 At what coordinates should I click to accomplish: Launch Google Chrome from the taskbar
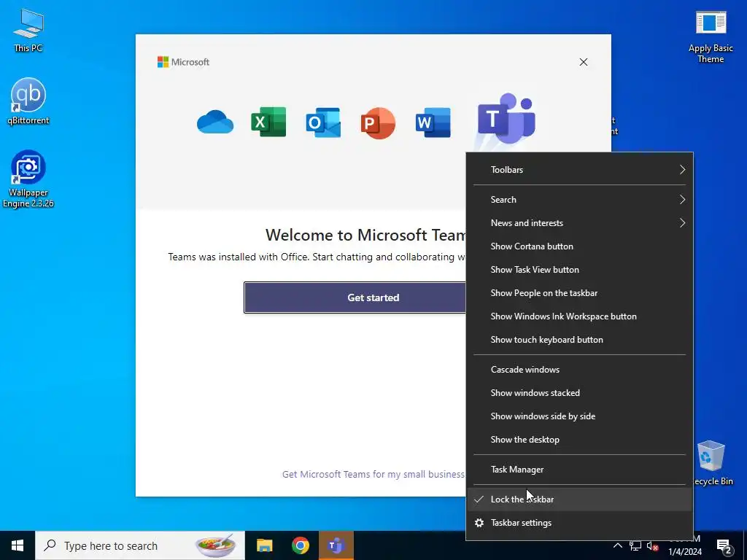pos(300,545)
